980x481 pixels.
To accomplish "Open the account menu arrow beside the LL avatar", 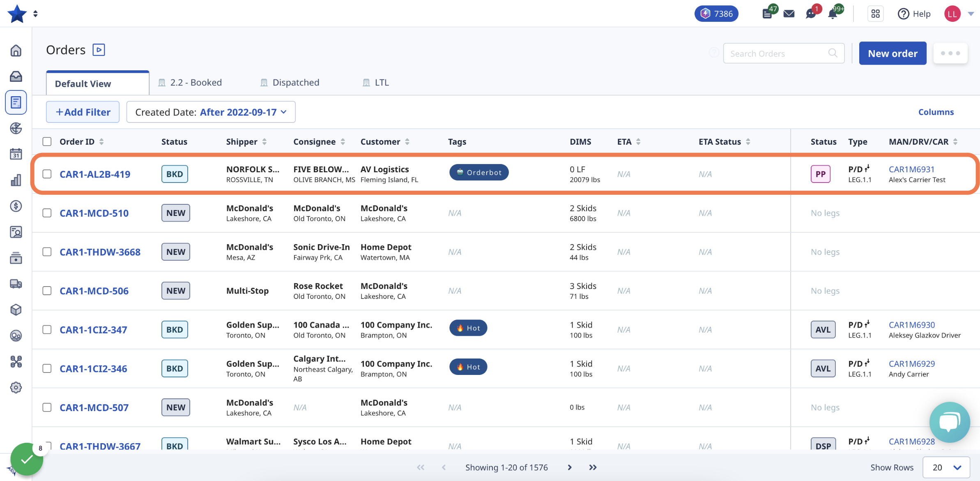I will coord(971,14).
